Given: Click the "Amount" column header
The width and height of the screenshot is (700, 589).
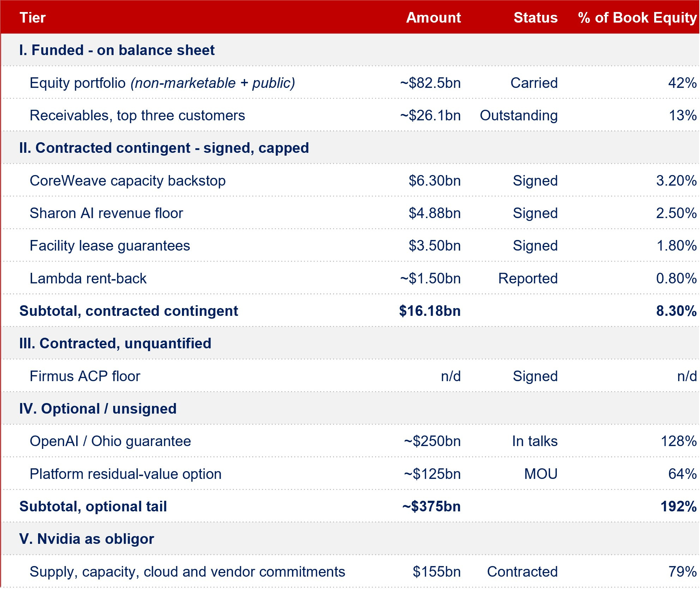Looking at the screenshot, I should coord(433,18).
